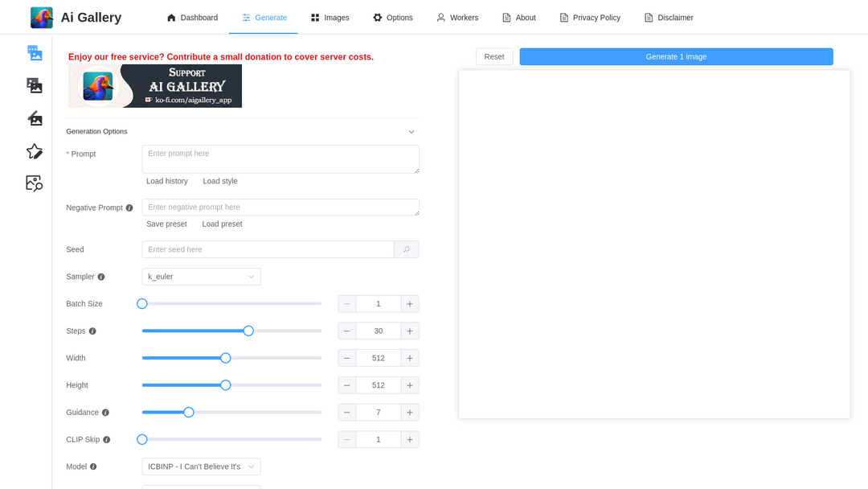Open the inpainting image-edit sidebar icon
Image resolution: width=868 pixels, height=489 pixels.
35,118
